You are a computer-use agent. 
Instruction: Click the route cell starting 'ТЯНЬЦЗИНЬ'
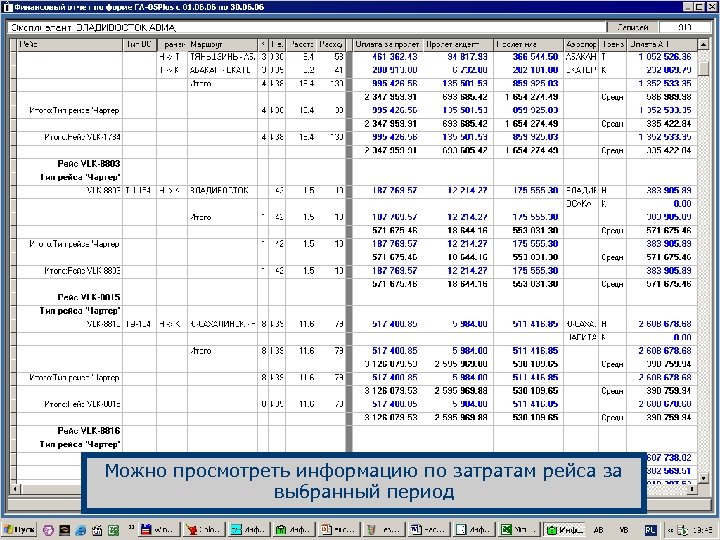222,57
